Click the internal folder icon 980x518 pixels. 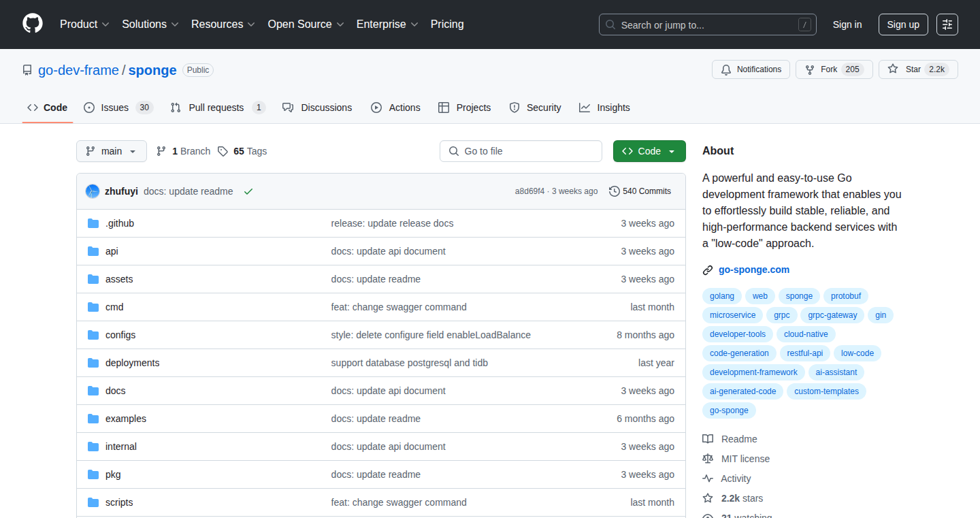tap(93, 447)
